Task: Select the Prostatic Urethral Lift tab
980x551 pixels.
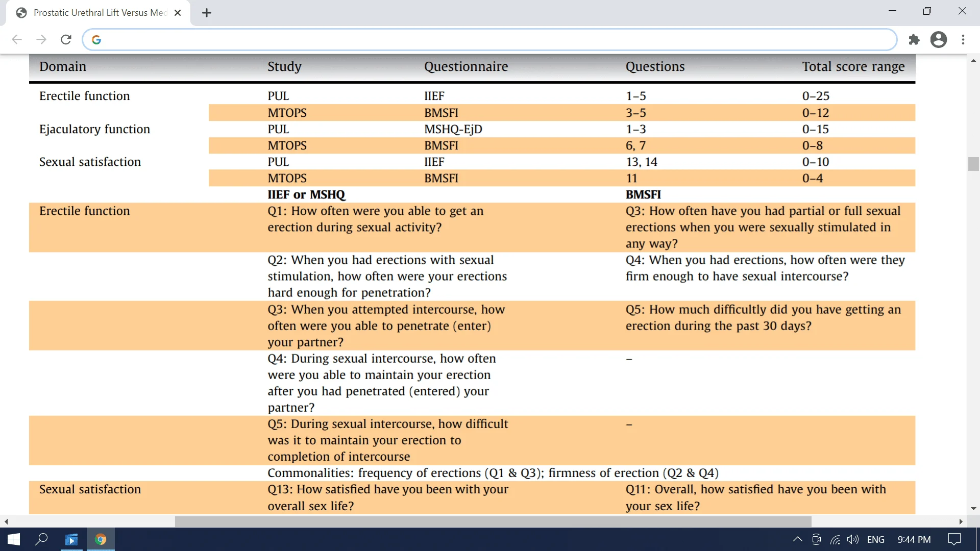Action: pyautogui.click(x=98, y=13)
